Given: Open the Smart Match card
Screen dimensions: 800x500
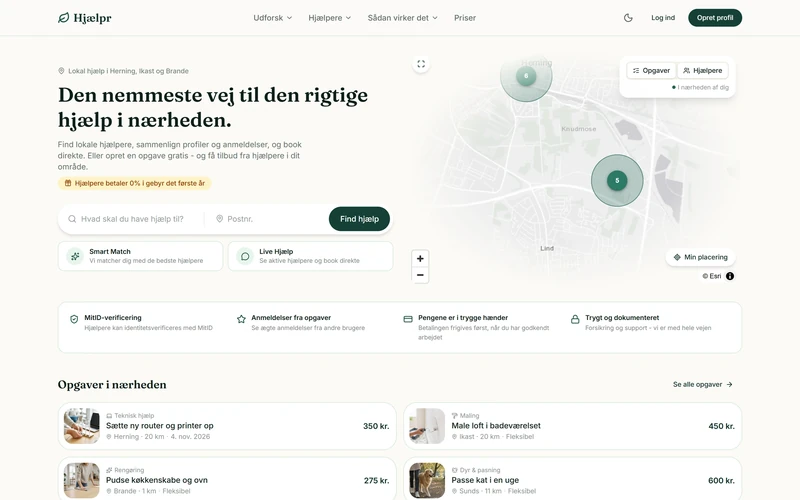Looking at the screenshot, I should 140,256.
